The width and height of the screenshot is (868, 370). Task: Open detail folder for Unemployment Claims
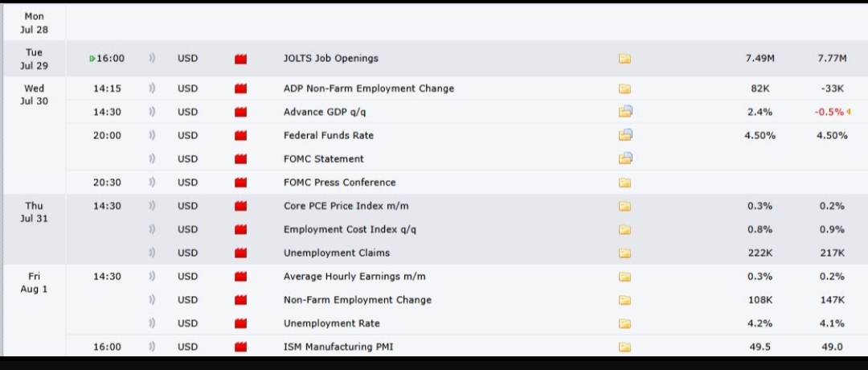[x=624, y=253]
